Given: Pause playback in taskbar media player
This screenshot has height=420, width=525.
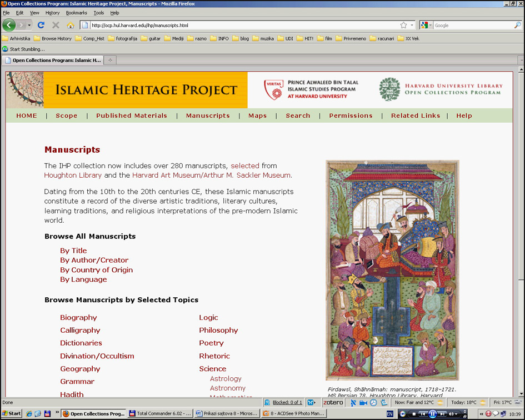Looking at the screenshot, I should pyautogui.click(x=433, y=414).
